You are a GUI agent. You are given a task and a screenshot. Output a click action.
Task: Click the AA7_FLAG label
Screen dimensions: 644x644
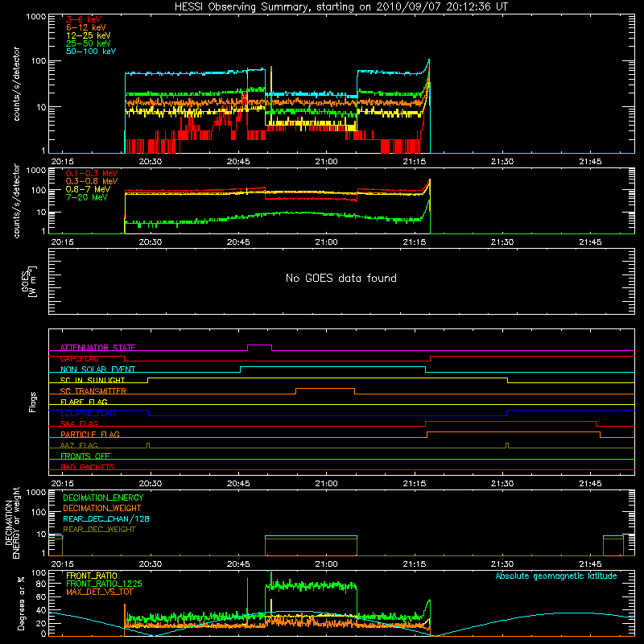pyautogui.click(x=79, y=445)
